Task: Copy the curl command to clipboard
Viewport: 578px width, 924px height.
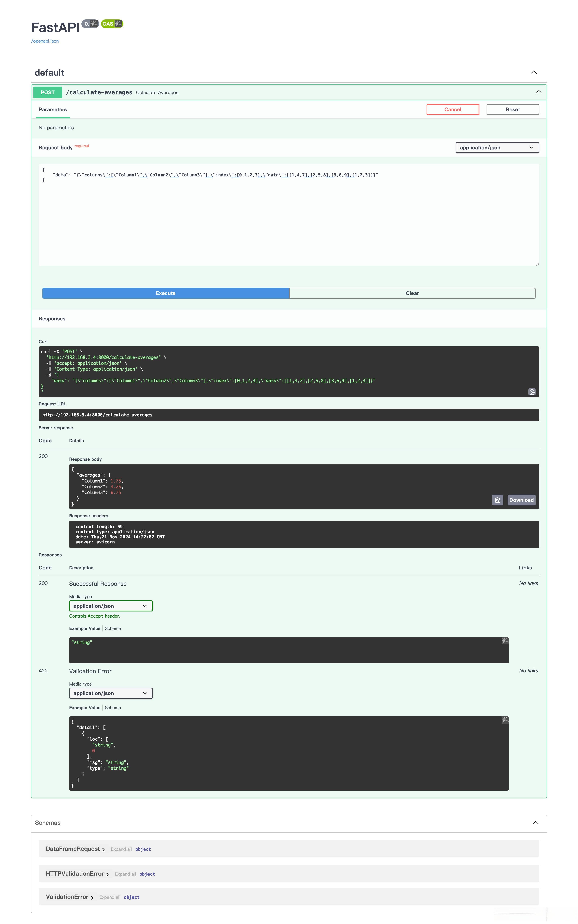Action: click(532, 392)
